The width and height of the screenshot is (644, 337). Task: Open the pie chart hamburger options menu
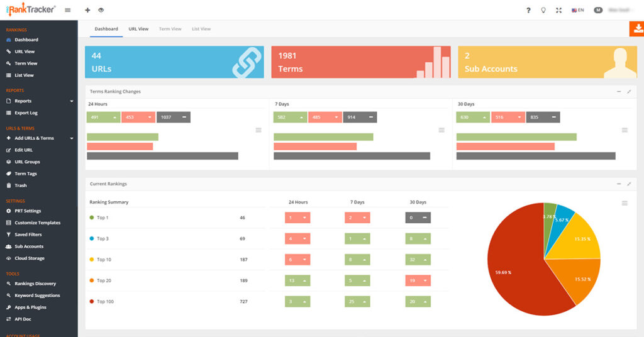click(x=625, y=203)
